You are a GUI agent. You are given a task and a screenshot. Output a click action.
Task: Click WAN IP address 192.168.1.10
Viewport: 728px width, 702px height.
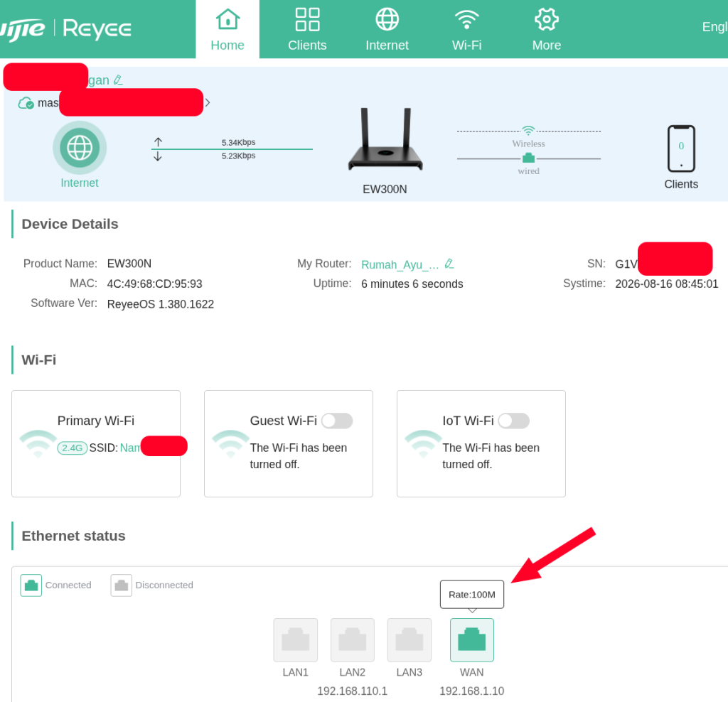pyautogui.click(x=472, y=691)
